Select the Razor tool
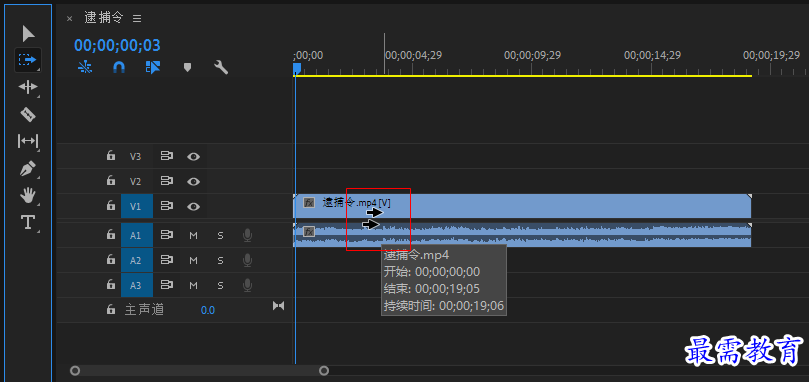The height and width of the screenshot is (382, 809). coord(28,114)
